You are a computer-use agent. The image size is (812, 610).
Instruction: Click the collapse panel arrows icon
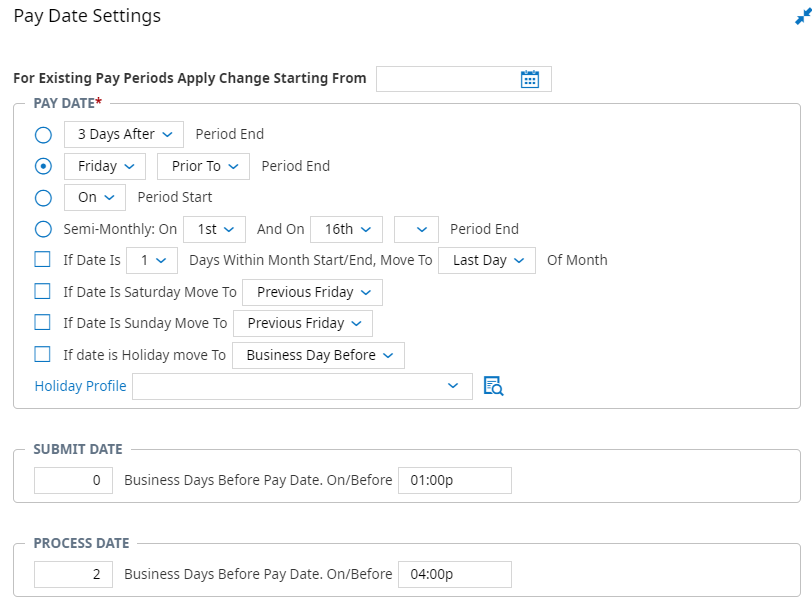point(803,16)
